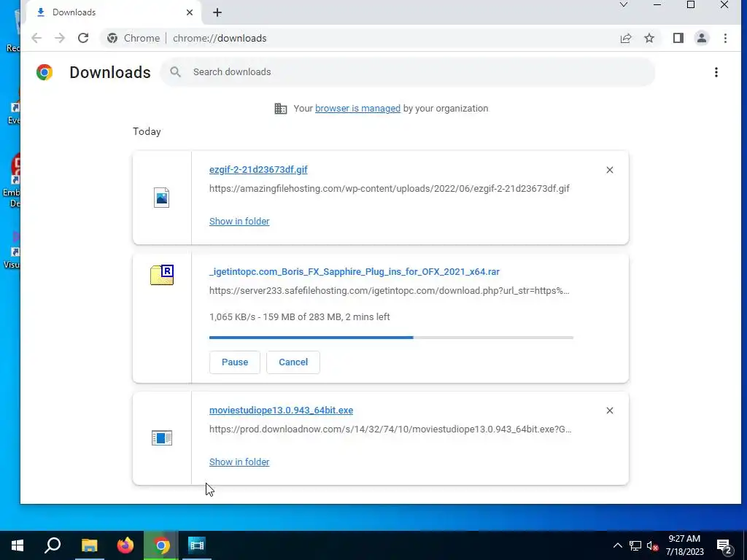Click the Today date heading
Viewport: 747px width, 560px height.
pyautogui.click(x=147, y=132)
